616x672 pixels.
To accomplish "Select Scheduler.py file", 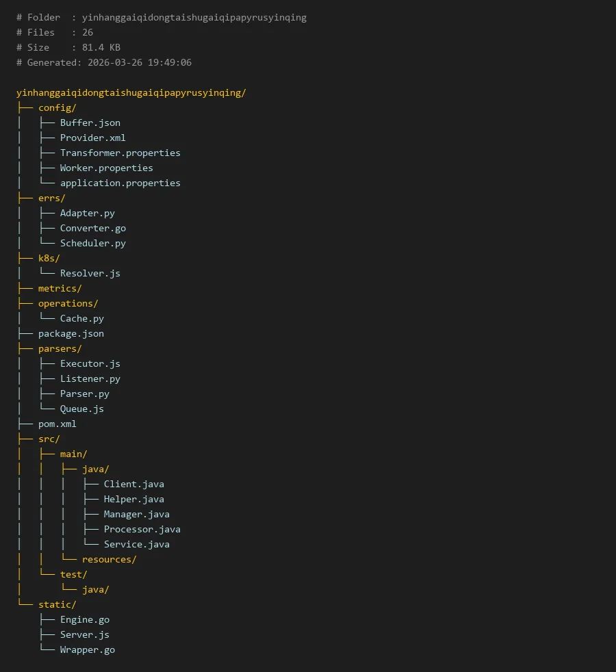I will click(92, 243).
